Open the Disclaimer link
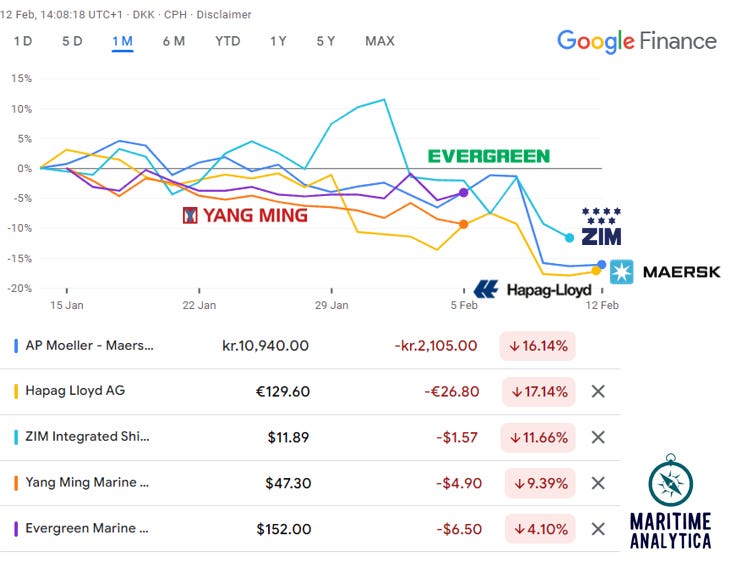 pos(224,15)
